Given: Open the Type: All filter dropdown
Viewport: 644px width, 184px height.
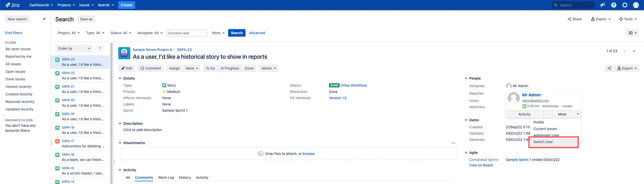Looking at the screenshot, I should pyautogui.click(x=95, y=33).
